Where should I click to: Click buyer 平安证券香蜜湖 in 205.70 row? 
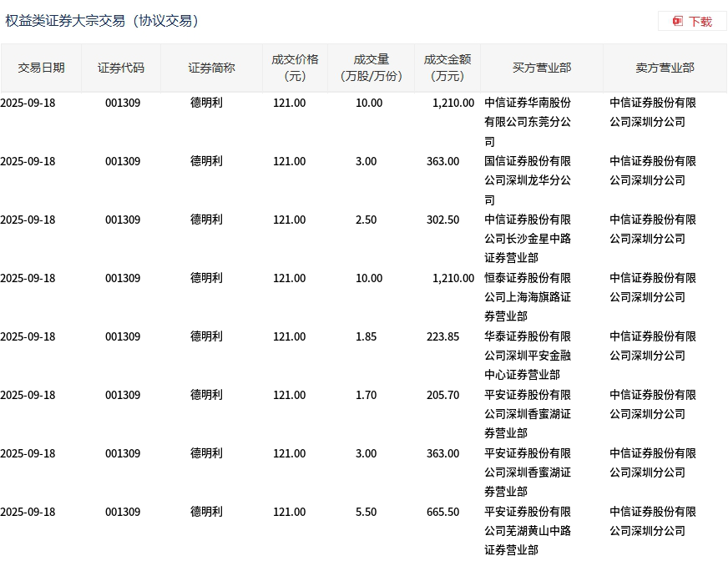(528, 414)
